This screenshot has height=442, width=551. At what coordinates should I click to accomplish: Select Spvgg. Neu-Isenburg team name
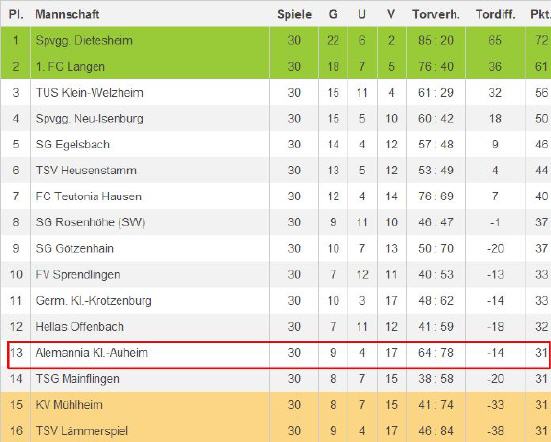90,119
